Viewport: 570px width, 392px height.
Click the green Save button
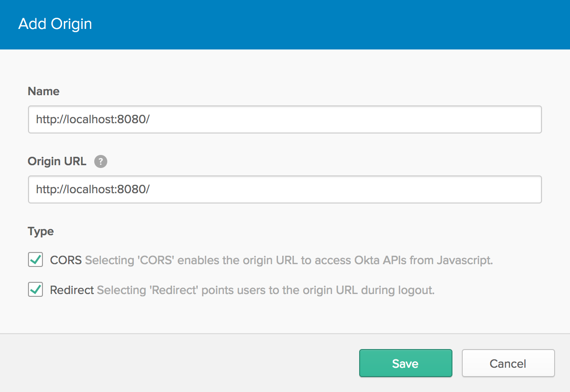405,363
